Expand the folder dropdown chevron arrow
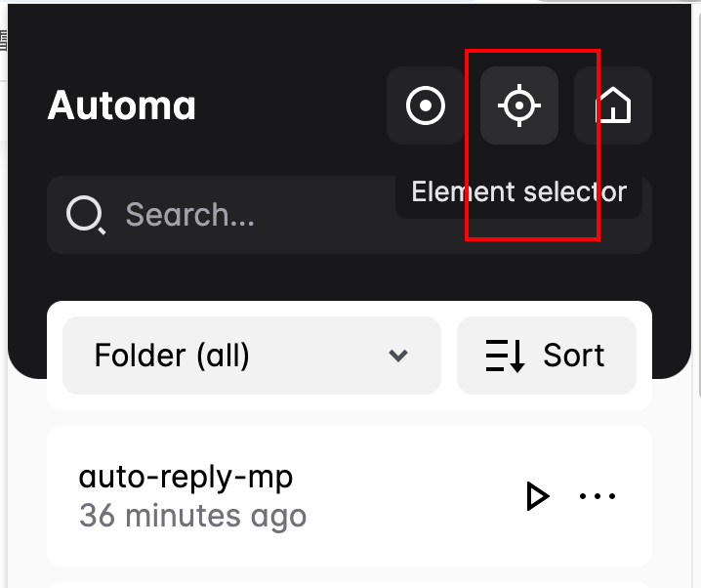The height and width of the screenshot is (588, 701). [x=398, y=356]
